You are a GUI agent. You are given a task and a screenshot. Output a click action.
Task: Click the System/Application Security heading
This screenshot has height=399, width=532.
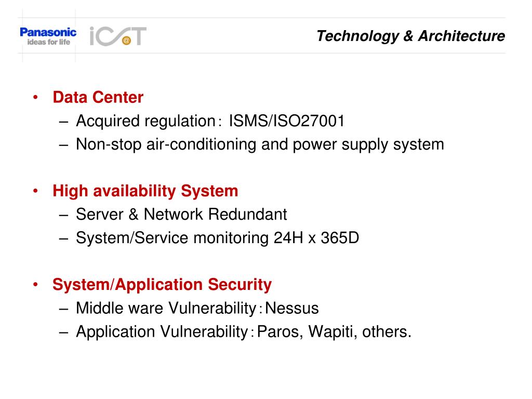point(162,285)
